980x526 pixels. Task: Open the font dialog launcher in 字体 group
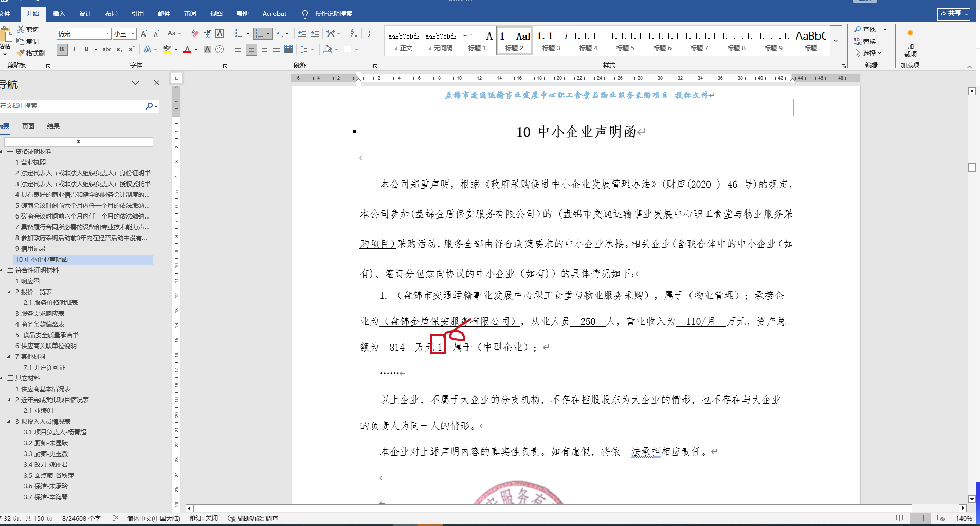pyautogui.click(x=225, y=66)
